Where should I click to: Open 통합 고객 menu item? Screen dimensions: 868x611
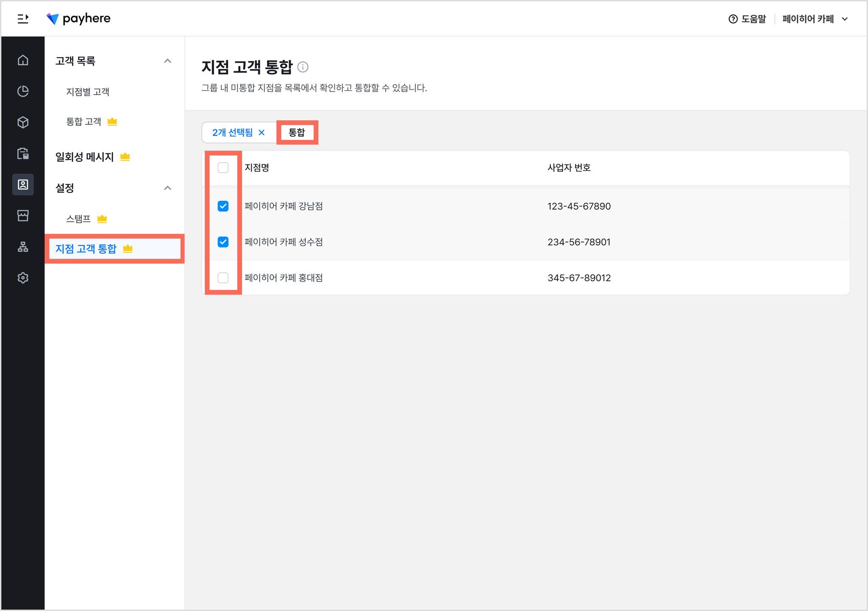pos(83,122)
